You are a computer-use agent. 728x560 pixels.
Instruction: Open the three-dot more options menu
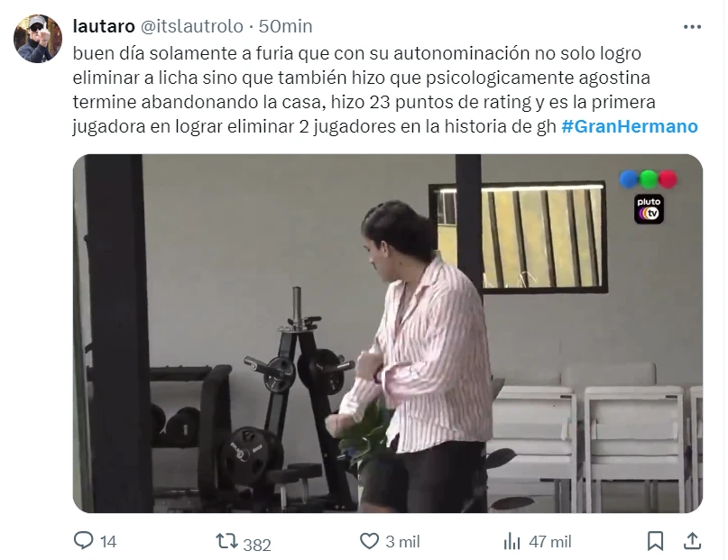pyautogui.click(x=692, y=27)
